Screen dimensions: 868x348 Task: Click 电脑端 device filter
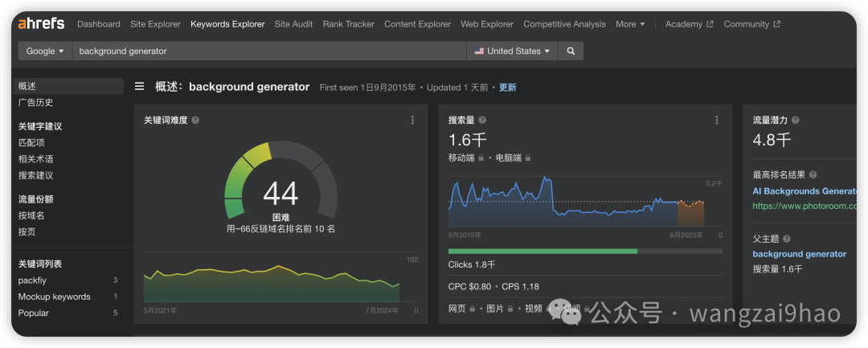click(509, 158)
